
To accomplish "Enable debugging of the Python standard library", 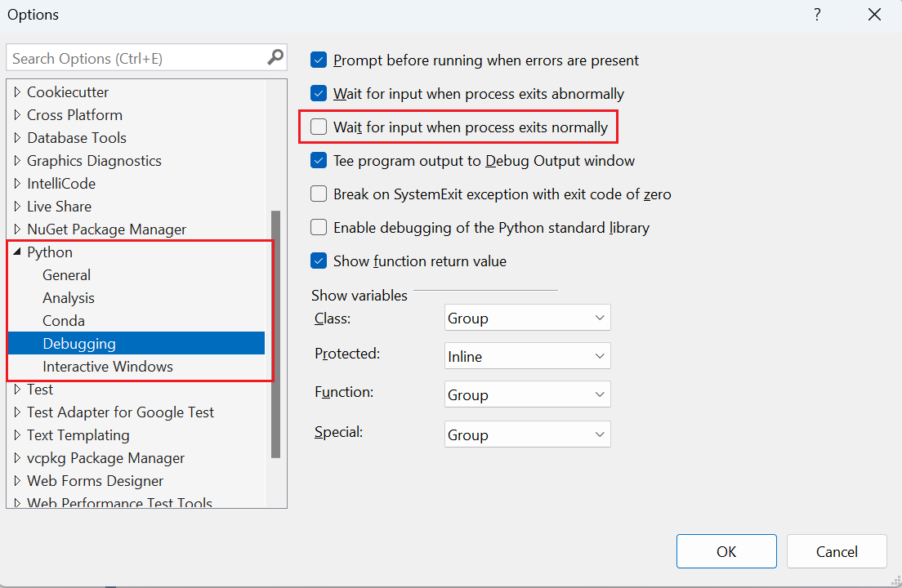I will click(x=319, y=227).
